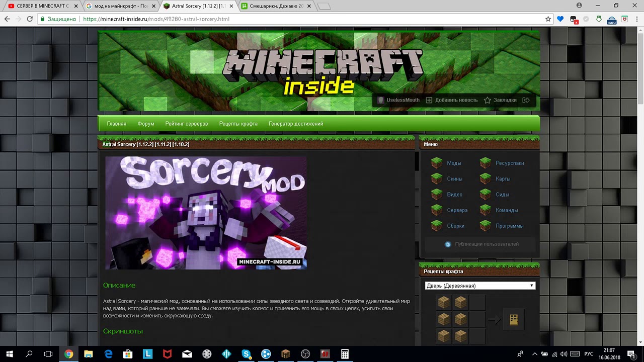
Task: Open the Видео section link
Action: pyautogui.click(x=455, y=195)
